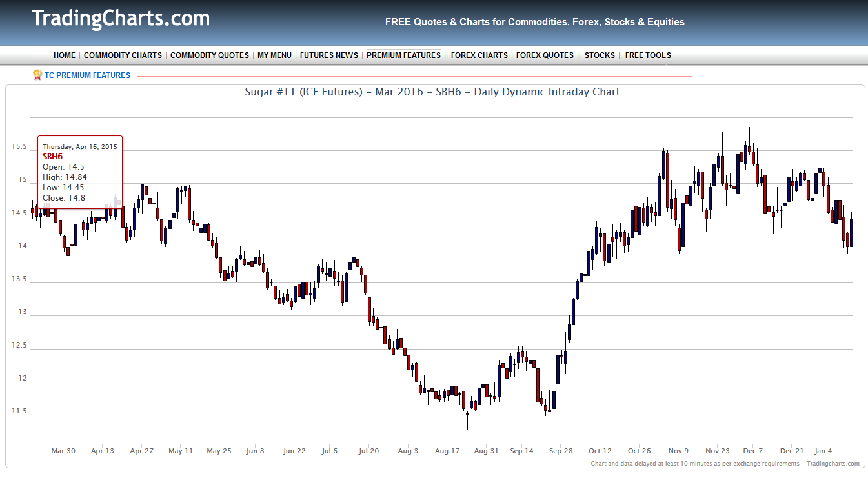The height and width of the screenshot is (485, 868).
Task: Click the 15.5 price axis label
Action: pyautogui.click(x=19, y=147)
